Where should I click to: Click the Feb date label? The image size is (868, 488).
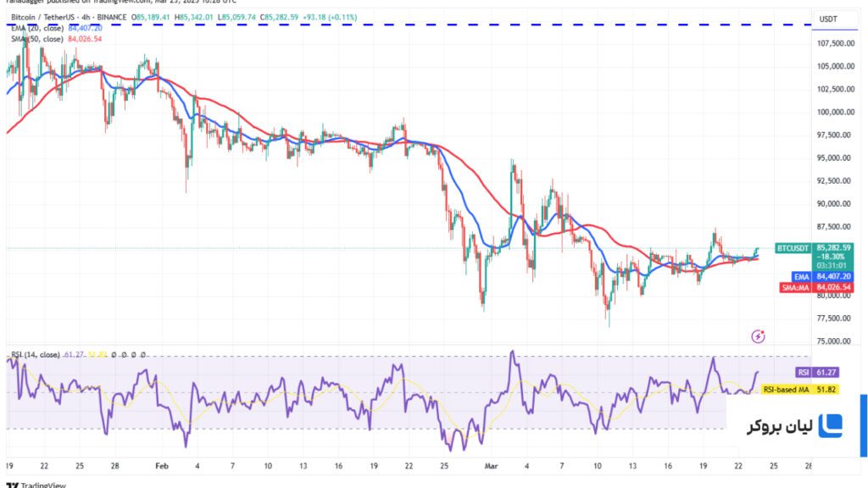tap(162, 466)
